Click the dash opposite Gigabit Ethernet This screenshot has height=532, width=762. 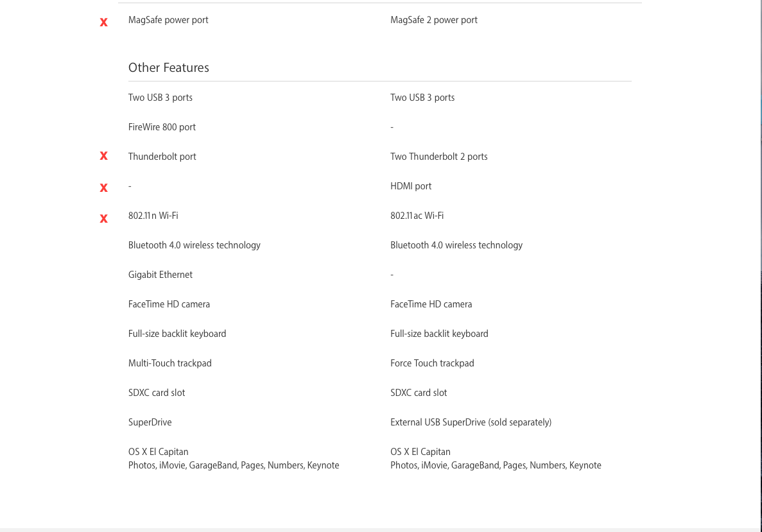pyautogui.click(x=392, y=275)
